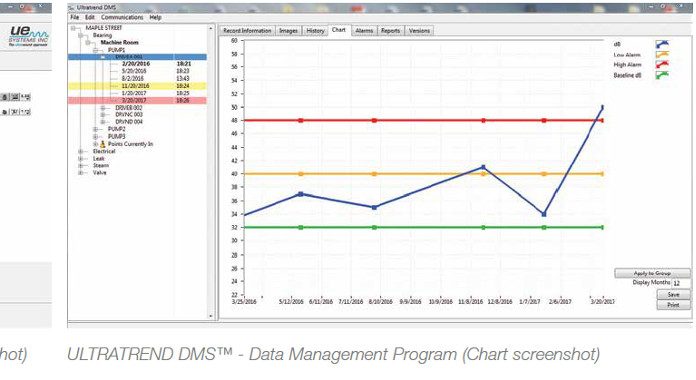Click the Baseline dB green legend icon

pyautogui.click(x=662, y=75)
